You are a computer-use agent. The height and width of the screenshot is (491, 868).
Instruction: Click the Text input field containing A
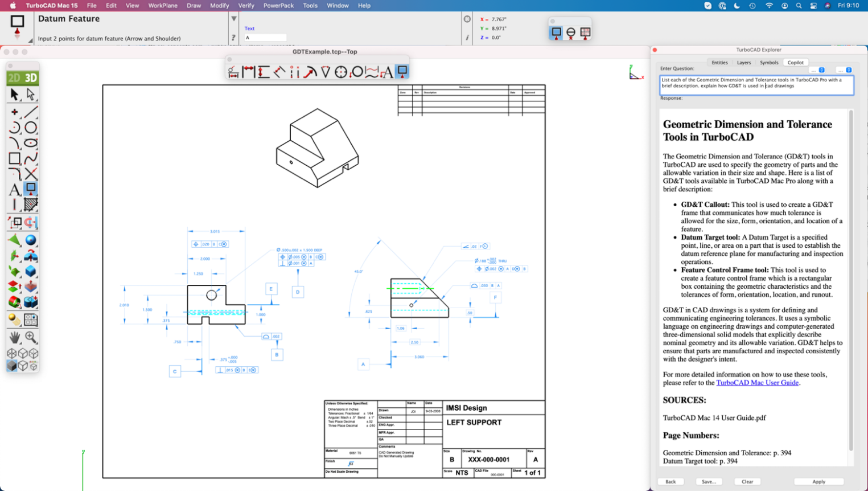pyautogui.click(x=265, y=38)
